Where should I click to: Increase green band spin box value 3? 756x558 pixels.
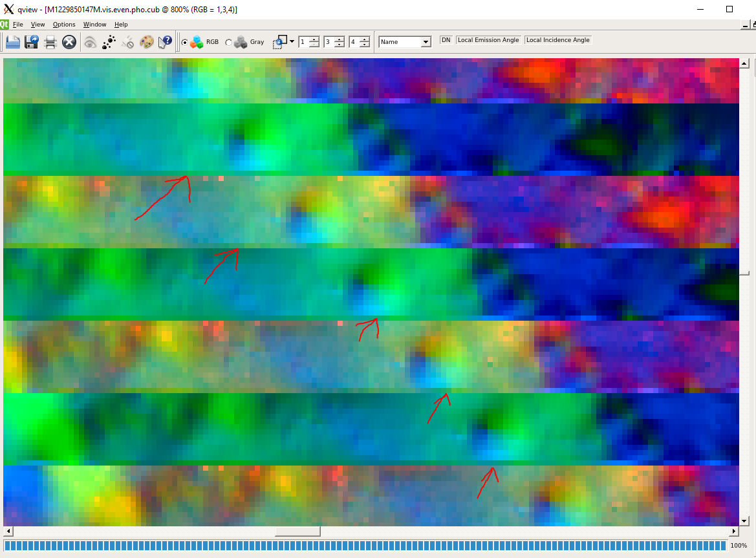click(340, 39)
